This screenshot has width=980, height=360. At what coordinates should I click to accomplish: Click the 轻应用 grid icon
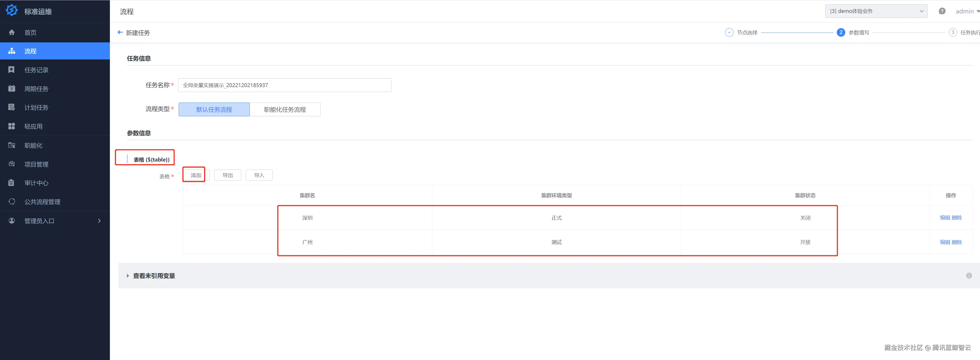point(12,126)
